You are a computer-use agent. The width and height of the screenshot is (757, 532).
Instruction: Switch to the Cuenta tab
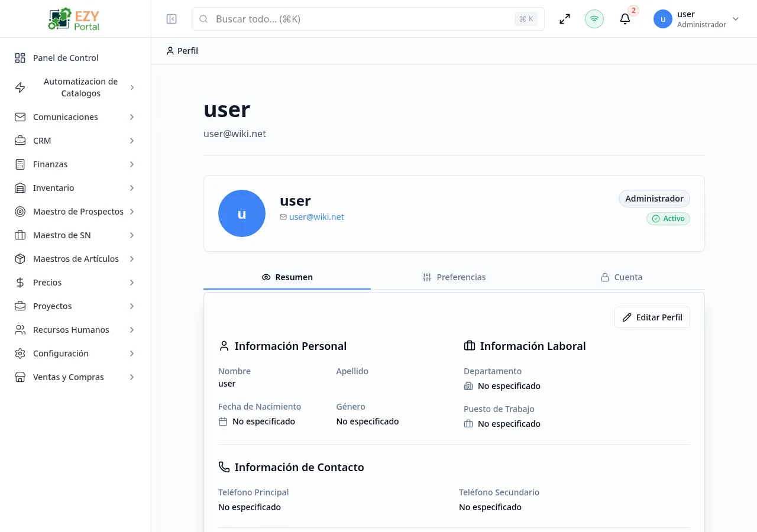coord(621,277)
